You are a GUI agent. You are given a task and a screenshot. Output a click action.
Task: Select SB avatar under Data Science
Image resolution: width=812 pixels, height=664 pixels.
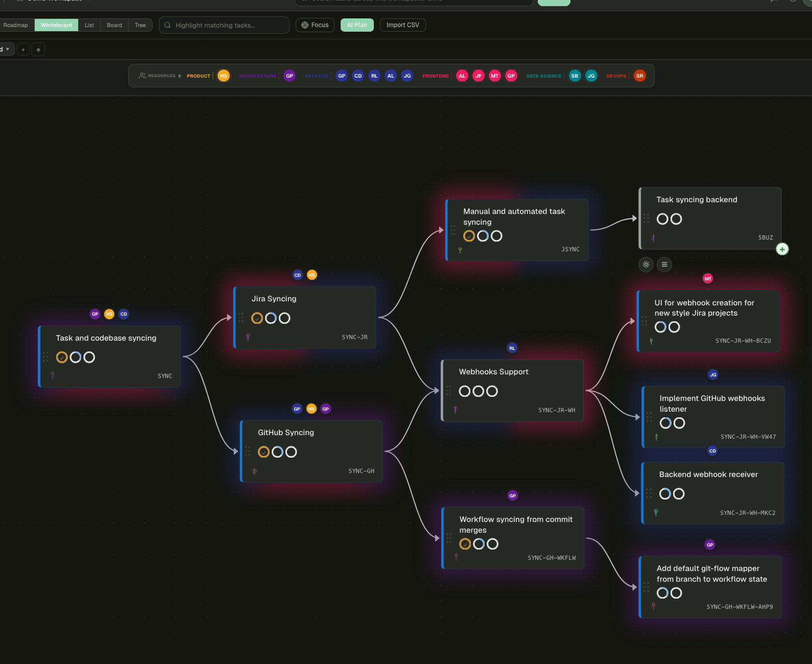[x=575, y=76]
